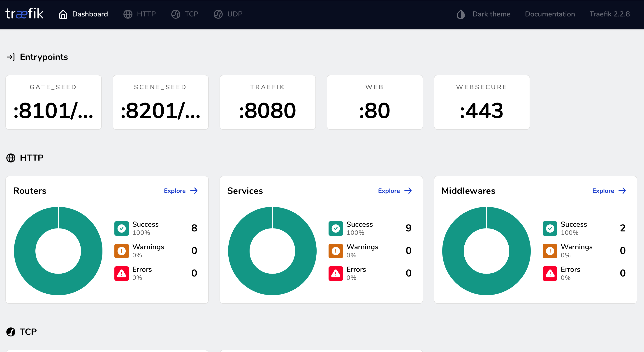Viewport: 644px width, 352px height.
Task: Explore the Services section
Action: click(x=394, y=191)
